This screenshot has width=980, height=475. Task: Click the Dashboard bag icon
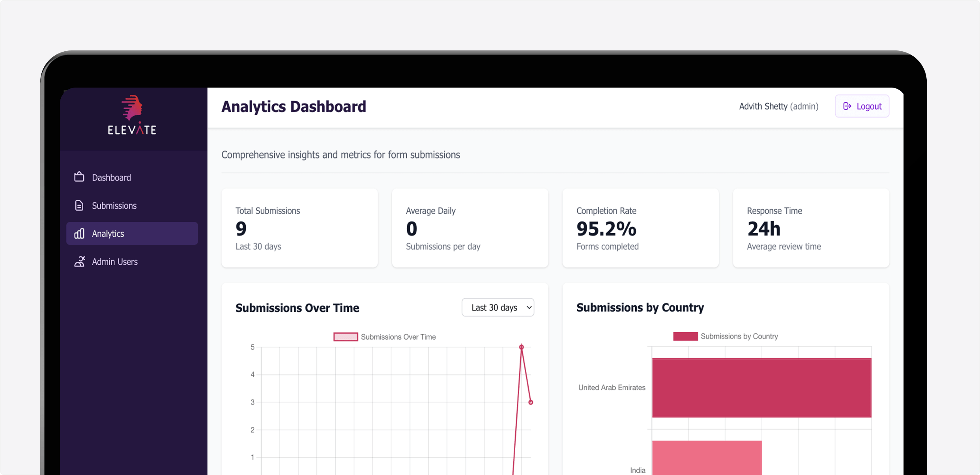pos(79,177)
